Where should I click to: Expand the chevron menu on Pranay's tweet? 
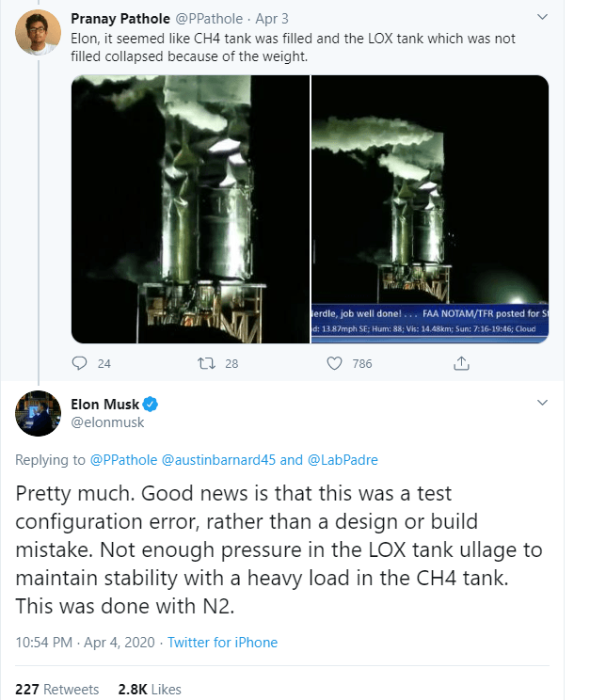[x=542, y=18]
